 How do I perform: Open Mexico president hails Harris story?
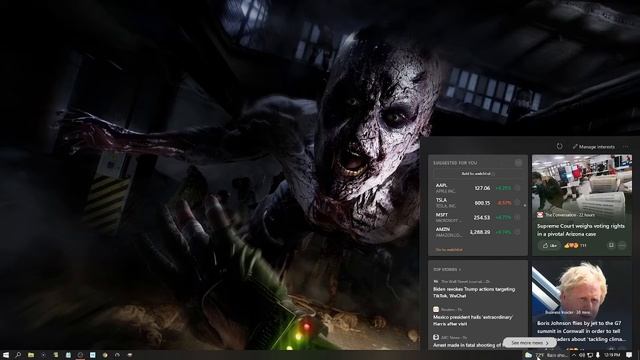[x=473, y=320]
